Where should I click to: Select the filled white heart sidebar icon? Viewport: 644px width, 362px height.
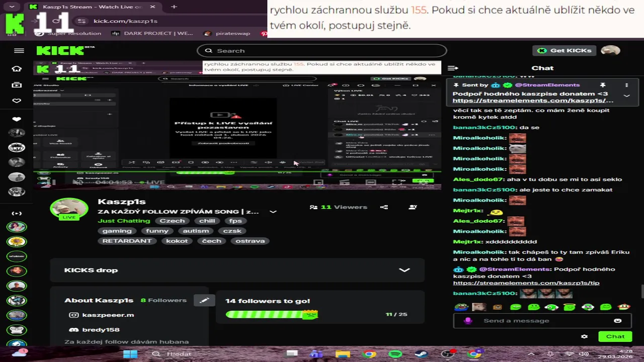tap(17, 119)
